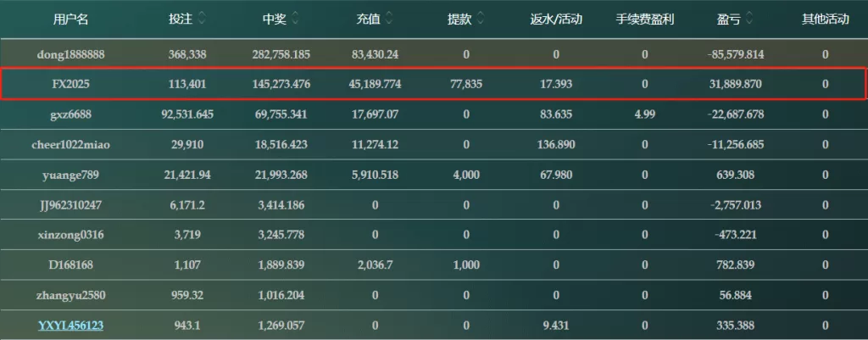Select username dong1888888

pyautogui.click(x=71, y=54)
